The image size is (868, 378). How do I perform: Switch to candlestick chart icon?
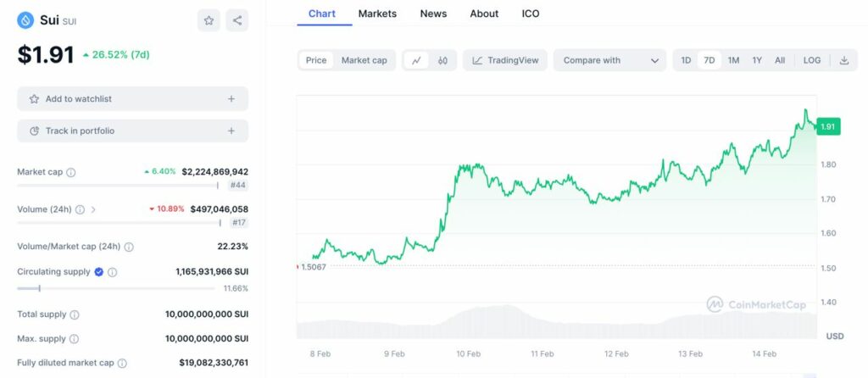pos(442,60)
